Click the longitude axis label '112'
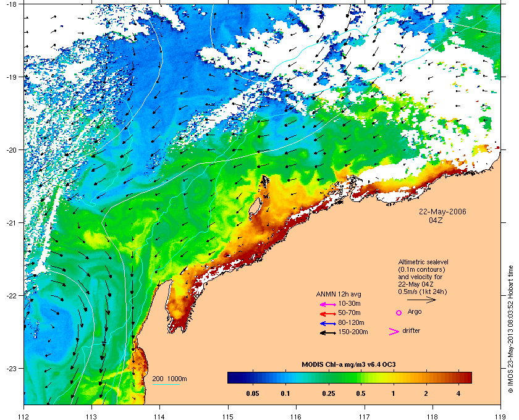 24,416
